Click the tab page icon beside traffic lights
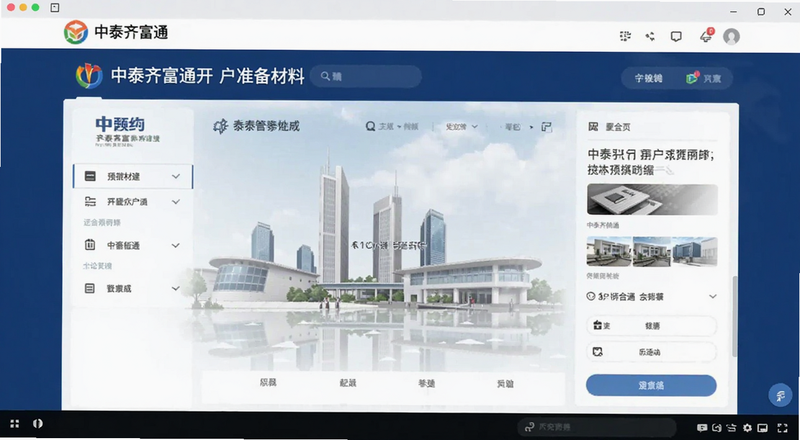The image size is (800, 440). (x=55, y=8)
